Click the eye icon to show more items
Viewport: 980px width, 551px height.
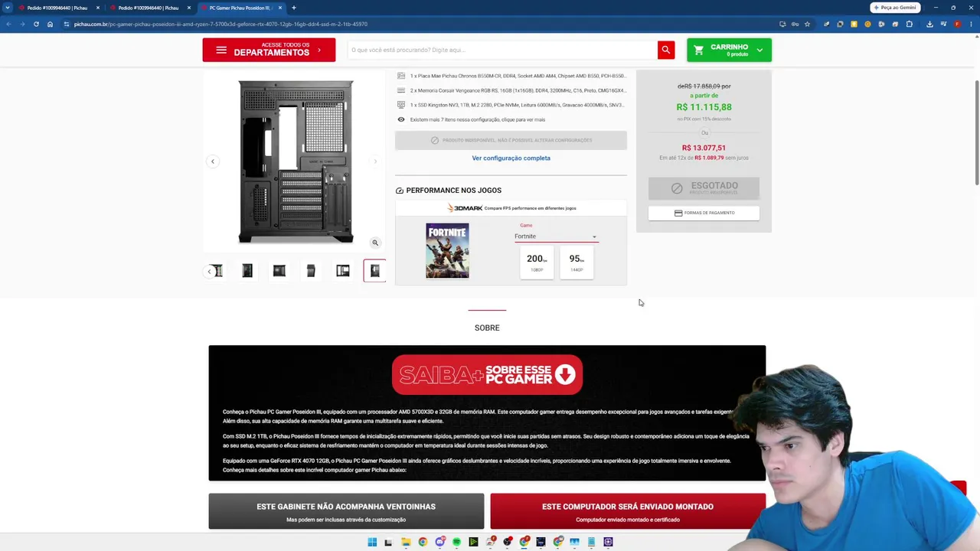tap(401, 119)
